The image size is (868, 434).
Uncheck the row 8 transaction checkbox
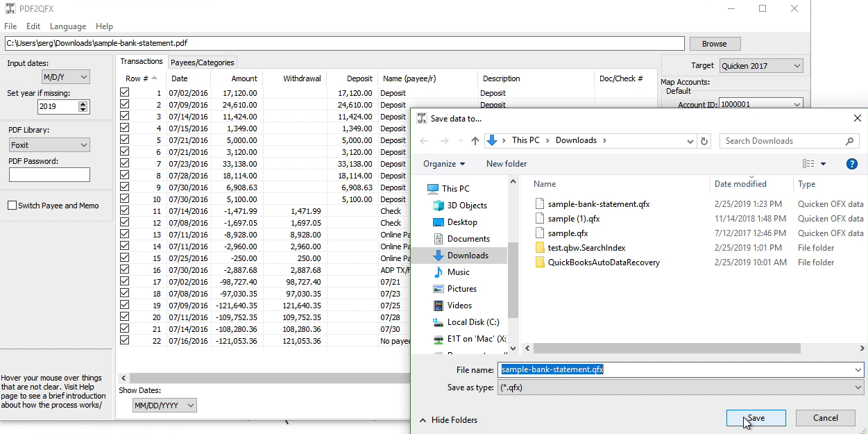click(125, 175)
